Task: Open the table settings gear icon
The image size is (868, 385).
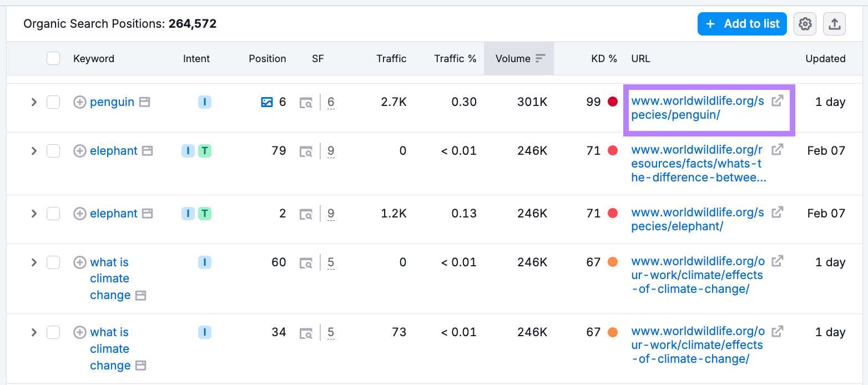Action: coord(805,24)
